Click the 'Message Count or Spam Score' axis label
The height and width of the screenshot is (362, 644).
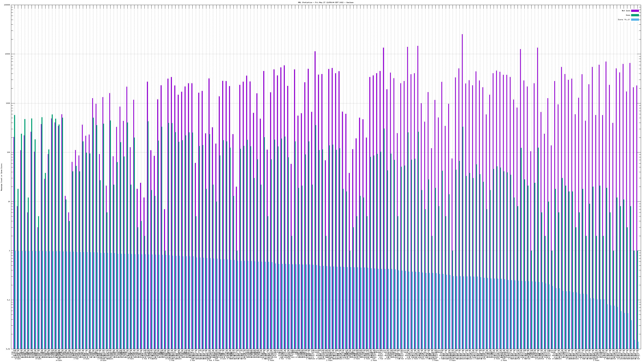point(1,177)
